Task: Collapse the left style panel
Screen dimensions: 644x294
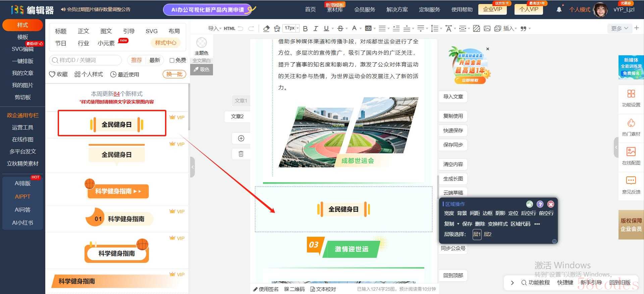Action: 192,167
